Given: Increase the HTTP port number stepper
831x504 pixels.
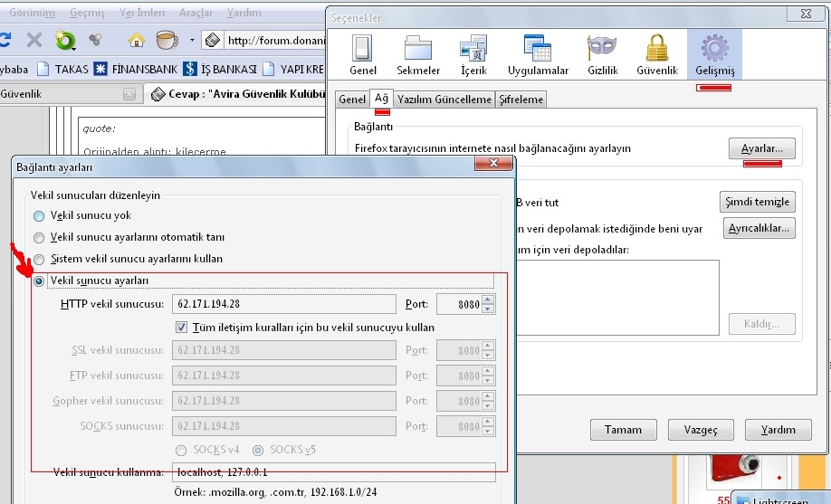Looking at the screenshot, I should pos(489,300).
